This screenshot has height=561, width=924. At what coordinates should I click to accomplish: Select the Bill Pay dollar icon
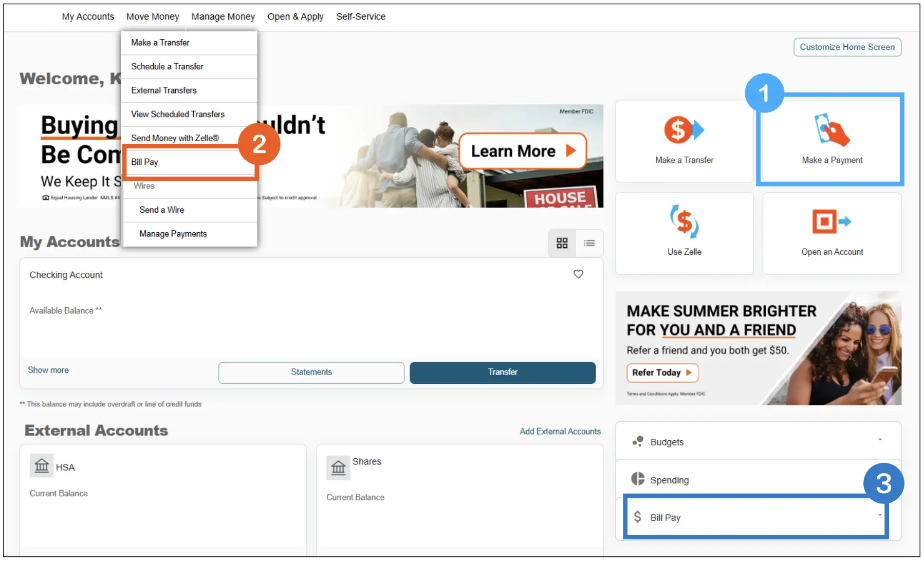(x=638, y=517)
